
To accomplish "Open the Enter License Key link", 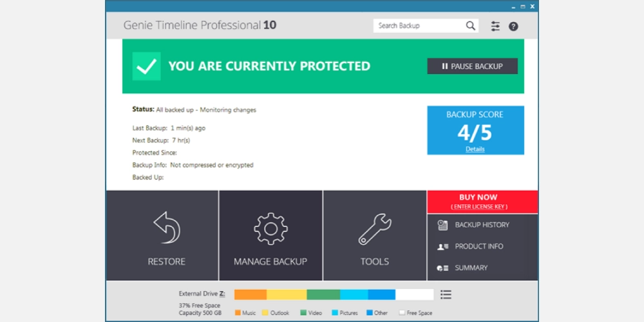I will tap(479, 207).
